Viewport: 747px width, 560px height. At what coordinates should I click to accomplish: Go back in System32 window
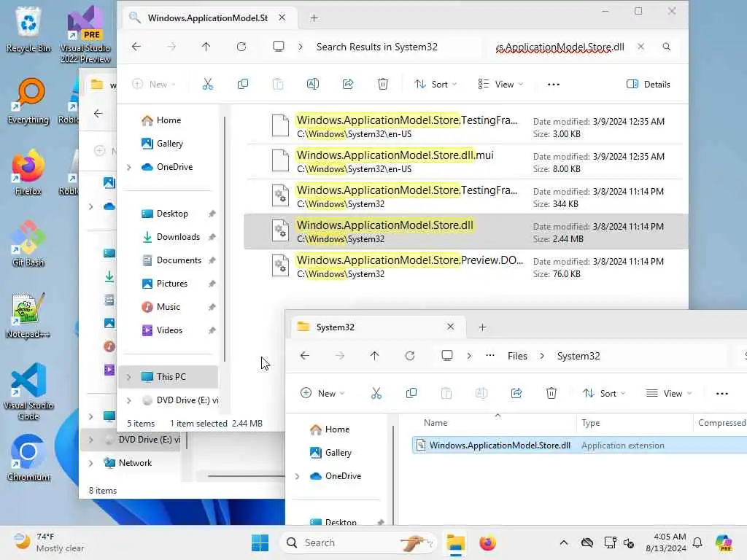click(x=305, y=356)
